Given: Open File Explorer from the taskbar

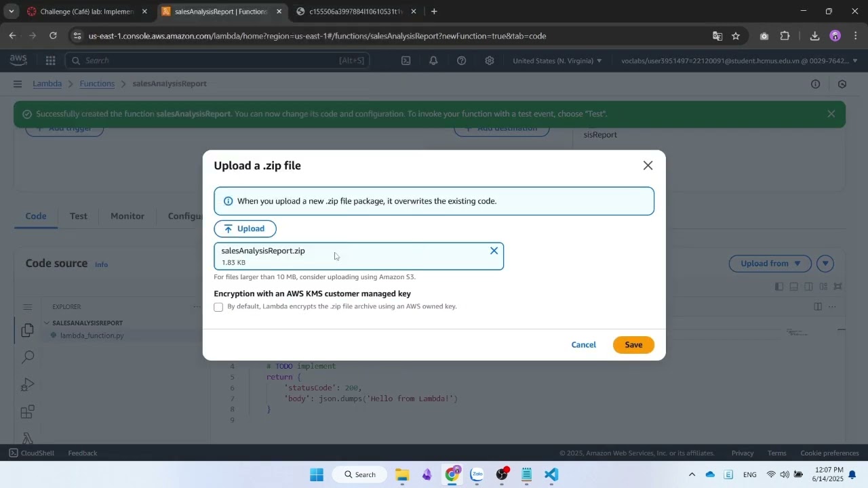Looking at the screenshot, I should 402,474.
